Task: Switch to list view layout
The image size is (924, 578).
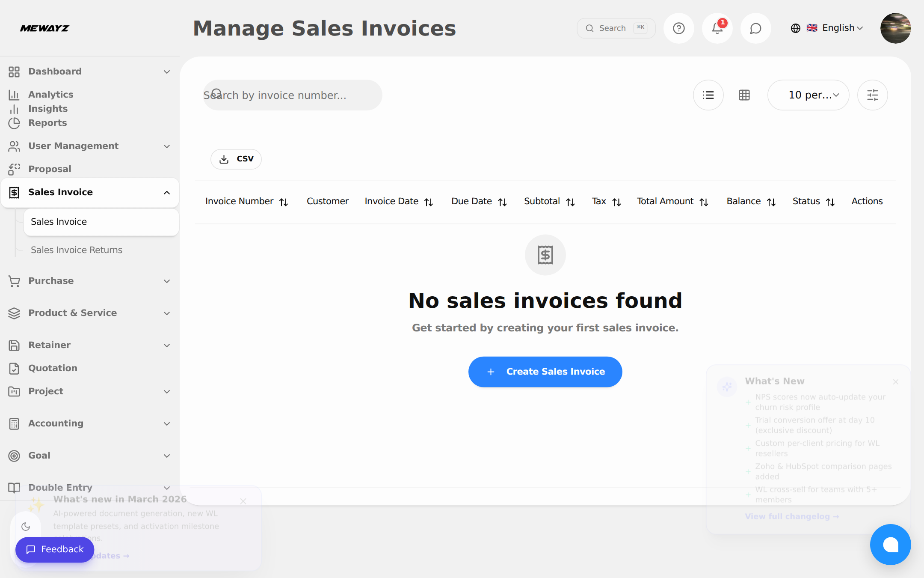Action: [708, 95]
